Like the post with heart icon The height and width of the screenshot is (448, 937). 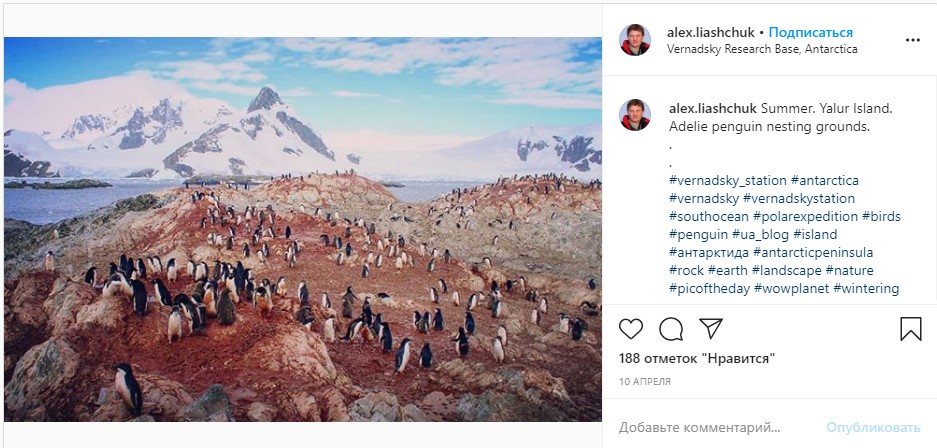tap(631, 329)
